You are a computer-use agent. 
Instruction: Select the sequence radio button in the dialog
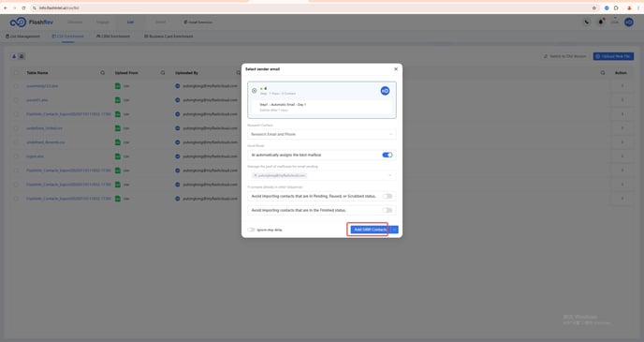[x=255, y=91]
